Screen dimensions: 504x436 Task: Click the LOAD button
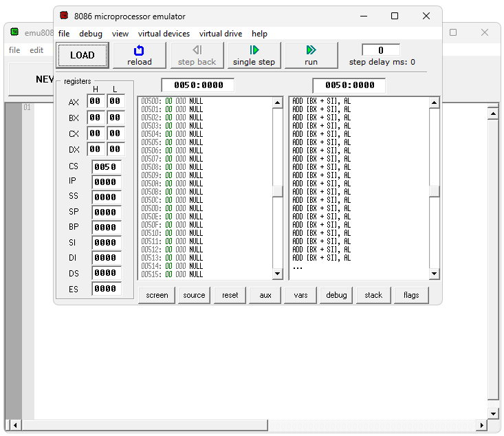click(83, 55)
